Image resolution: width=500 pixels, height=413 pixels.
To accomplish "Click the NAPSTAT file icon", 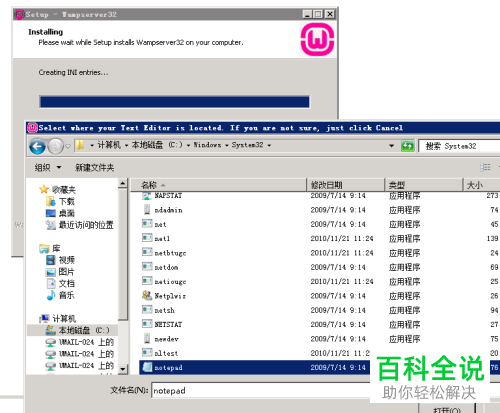I will pos(147,195).
